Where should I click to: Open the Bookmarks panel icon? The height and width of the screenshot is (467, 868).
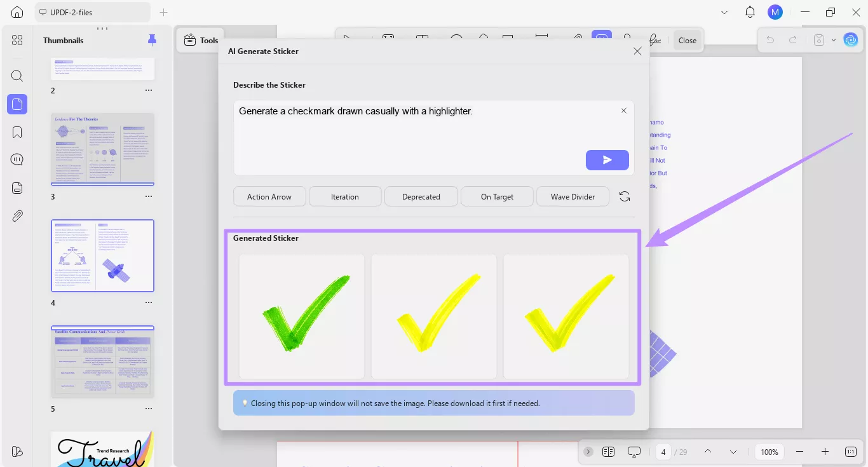pos(17,132)
